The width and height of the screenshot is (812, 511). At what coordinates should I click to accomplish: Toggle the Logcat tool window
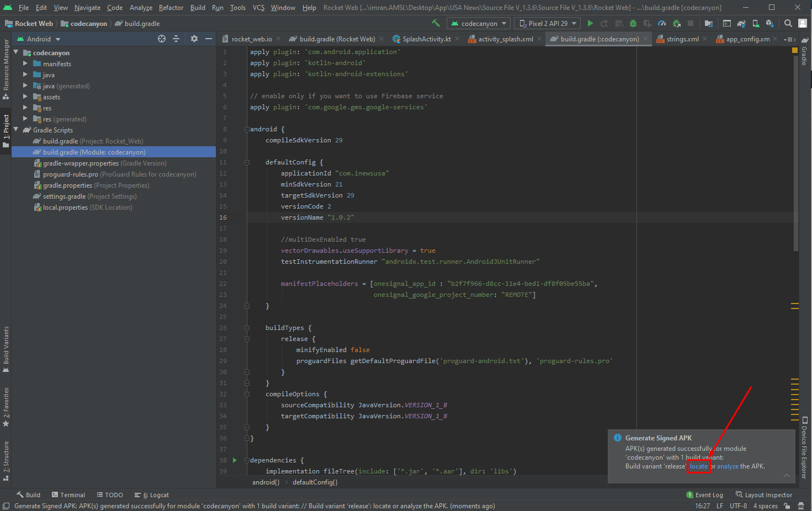pyautogui.click(x=152, y=495)
